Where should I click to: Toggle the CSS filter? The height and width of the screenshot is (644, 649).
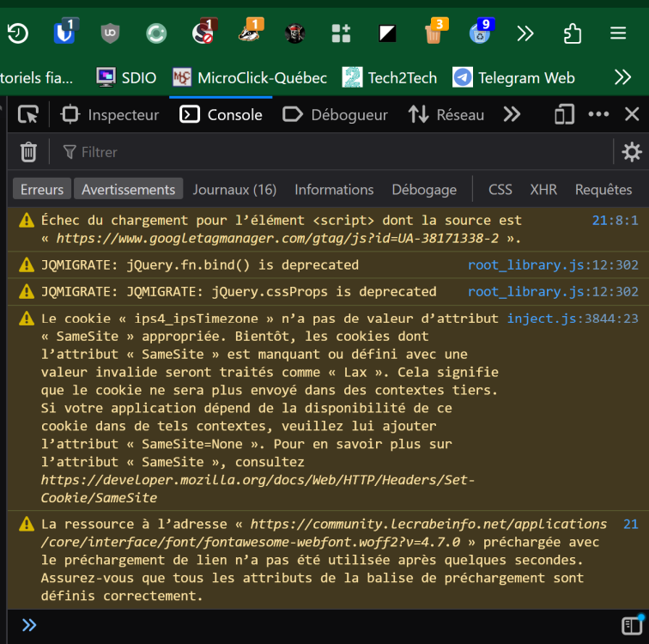coord(500,190)
